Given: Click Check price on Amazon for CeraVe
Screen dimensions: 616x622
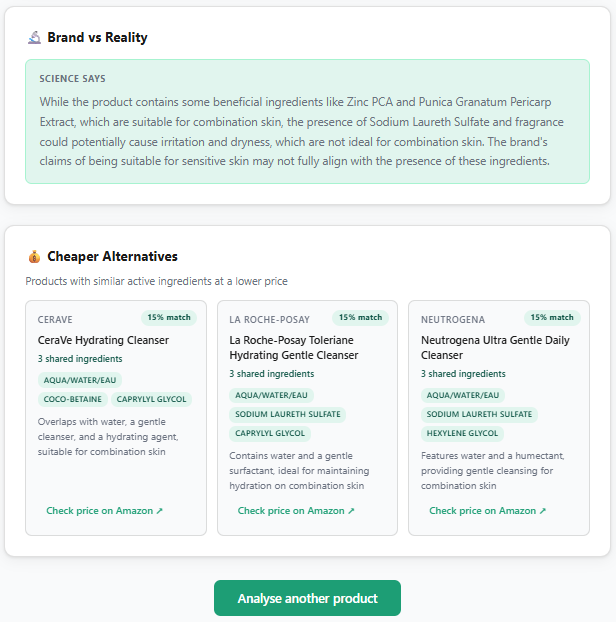Looking at the screenshot, I should (104, 511).
